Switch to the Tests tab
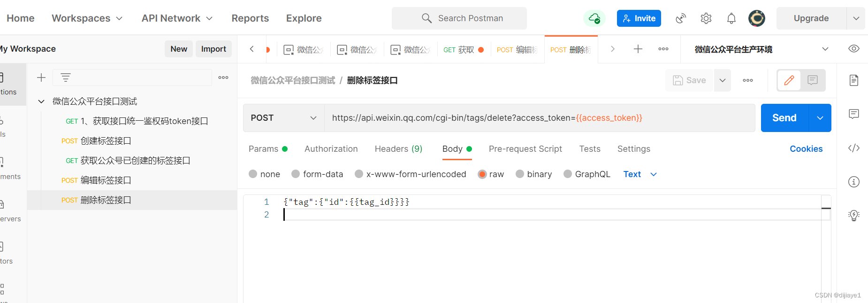The image size is (868, 303). pos(590,149)
